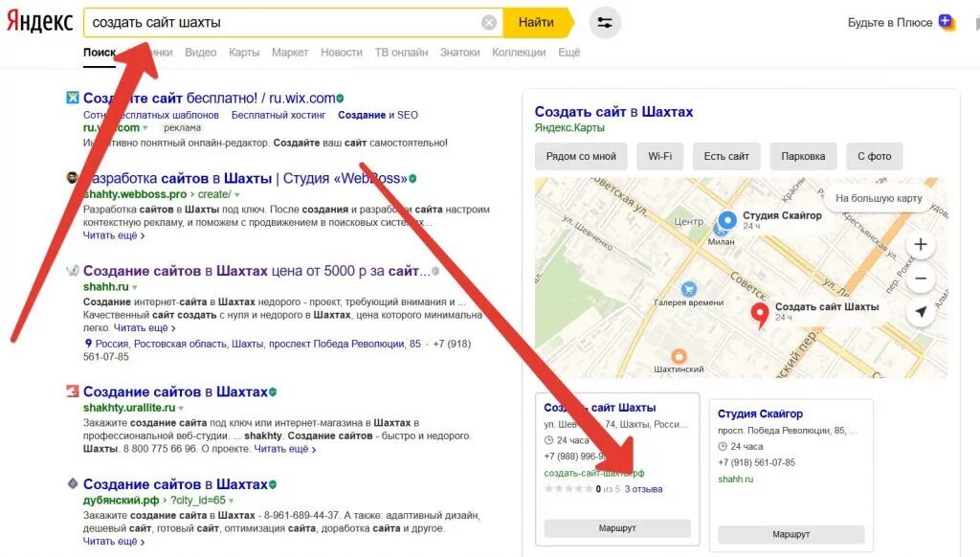The width and height of the screenshot is (980, 557).
Task: Click the red map pin Создать сайт Шахты
Action: (759, 315)
